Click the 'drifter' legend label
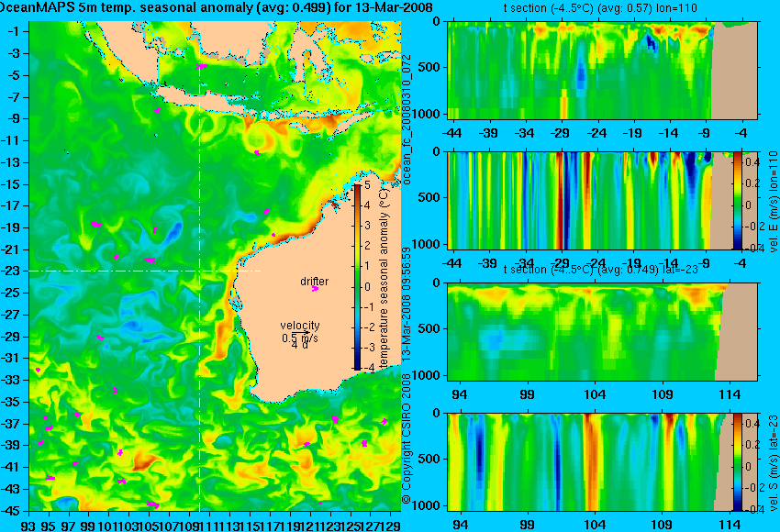 tap(315, 281)
